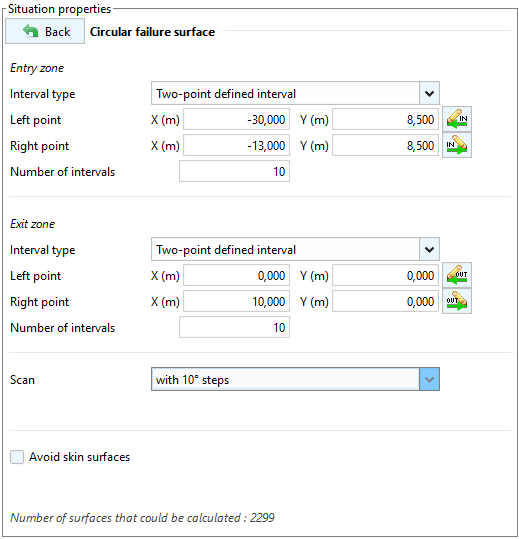Go Back from Circular failure surface
This screenshot has width=519, height=539.
[x=45, y=31]
